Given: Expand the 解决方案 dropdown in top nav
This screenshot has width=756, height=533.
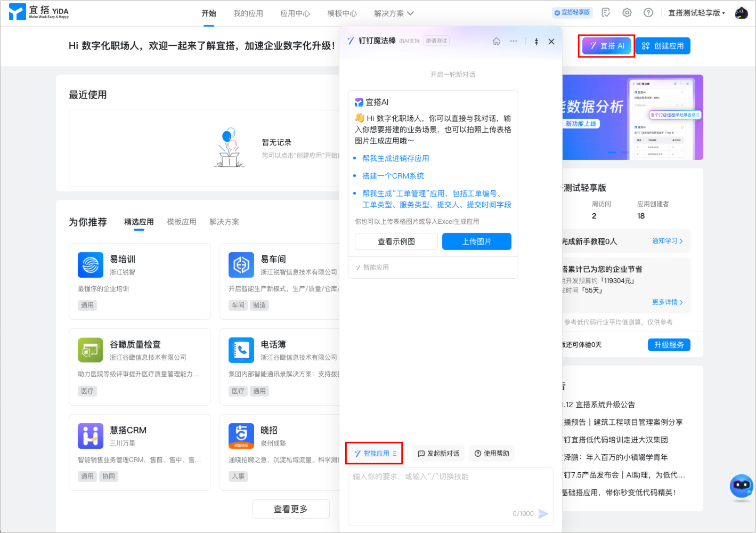Looking at the screenshot, I should pyautogui.click(x=394, y=13).
